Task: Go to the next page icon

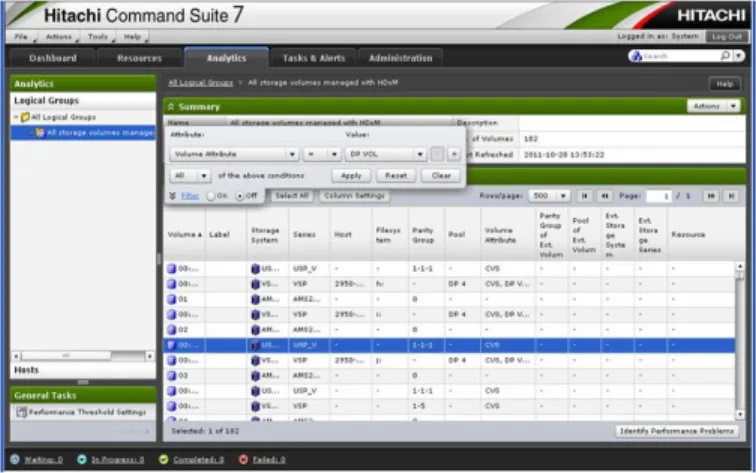Action: click(711, 196)
